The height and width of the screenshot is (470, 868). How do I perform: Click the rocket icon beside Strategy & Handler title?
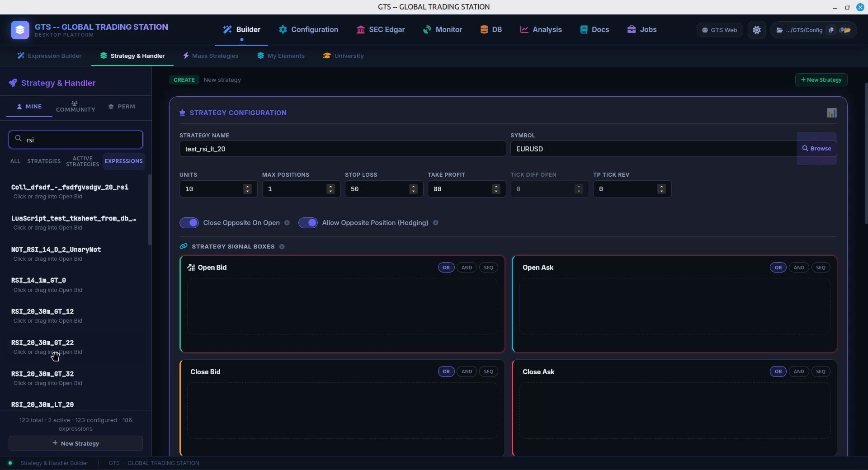[x=13, y=83]
